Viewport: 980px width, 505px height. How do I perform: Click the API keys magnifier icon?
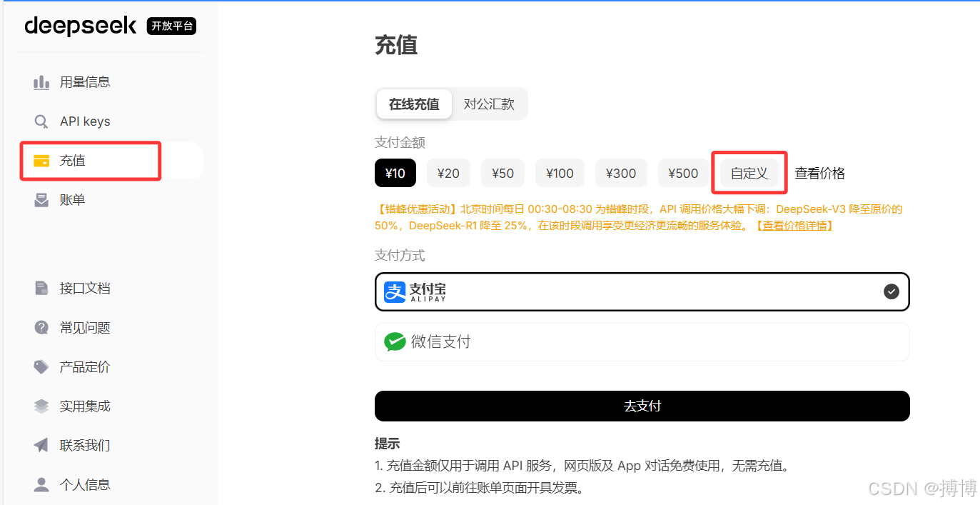[41, 121]
